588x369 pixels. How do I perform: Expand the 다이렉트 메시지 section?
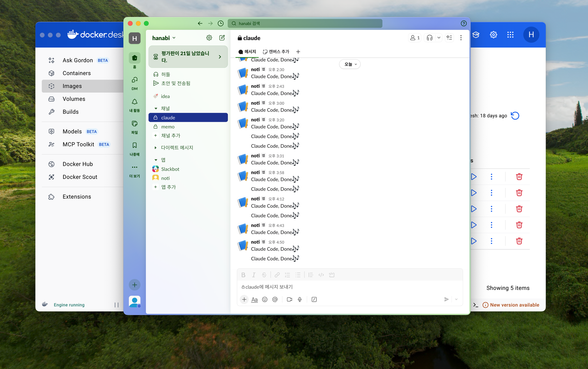pos(156,148)
